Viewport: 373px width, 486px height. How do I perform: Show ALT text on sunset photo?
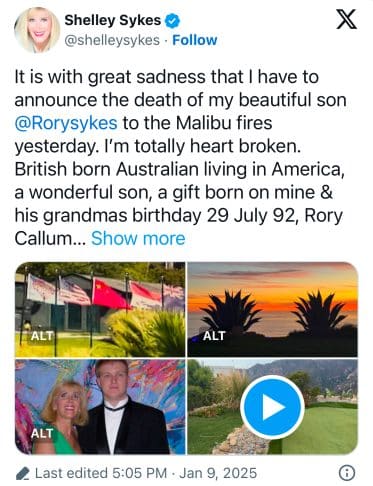coord(214,336)
